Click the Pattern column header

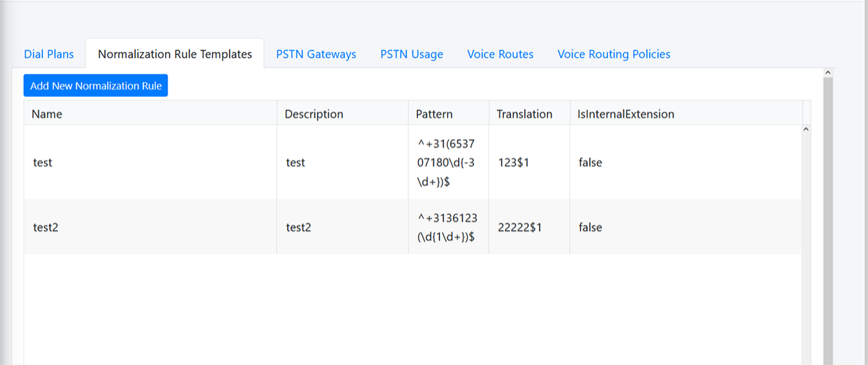point(434,114)
